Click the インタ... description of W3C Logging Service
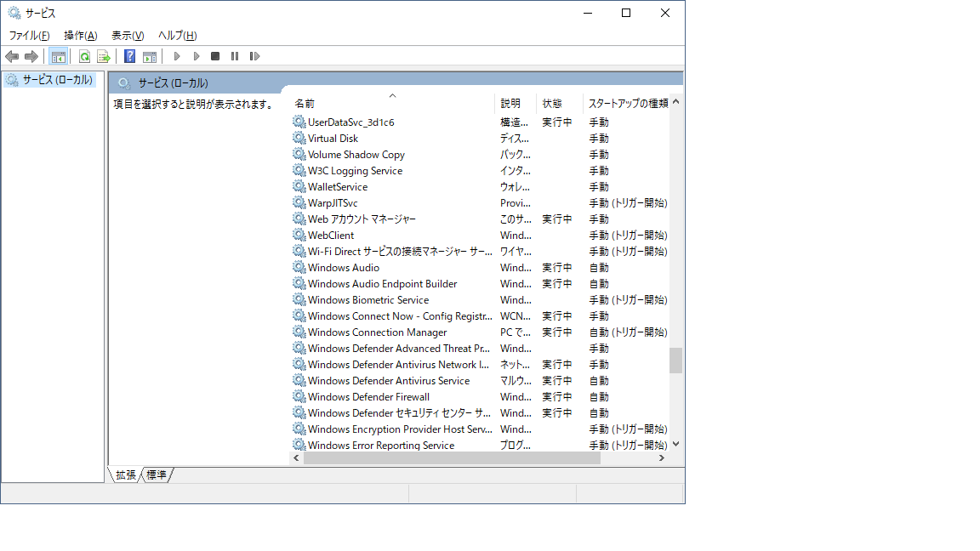This screenshot has height=551, width=980. pyautogui.click(x=515, y=171)
